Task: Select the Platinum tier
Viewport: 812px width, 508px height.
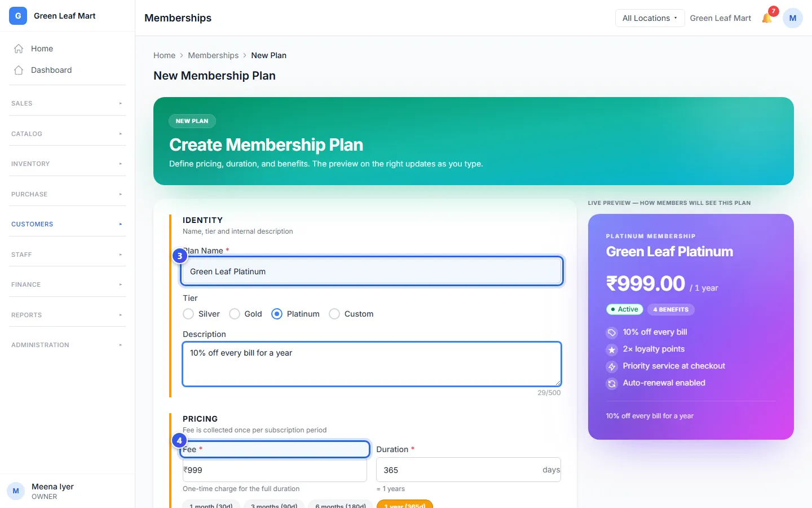Action: tap(277, 314)
